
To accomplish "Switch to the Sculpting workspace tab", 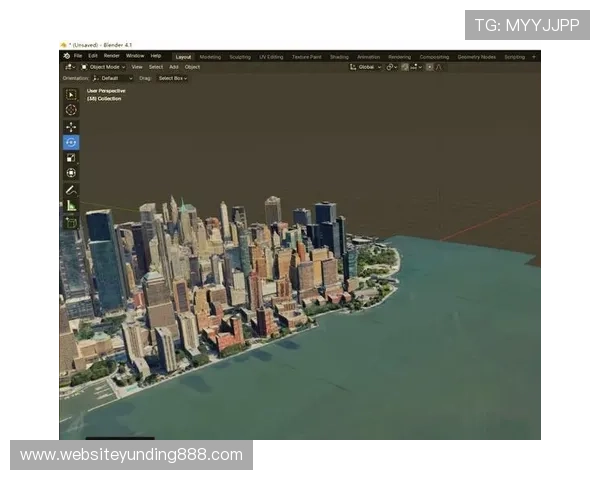I will pyautogui.click(x=240, y=57).
